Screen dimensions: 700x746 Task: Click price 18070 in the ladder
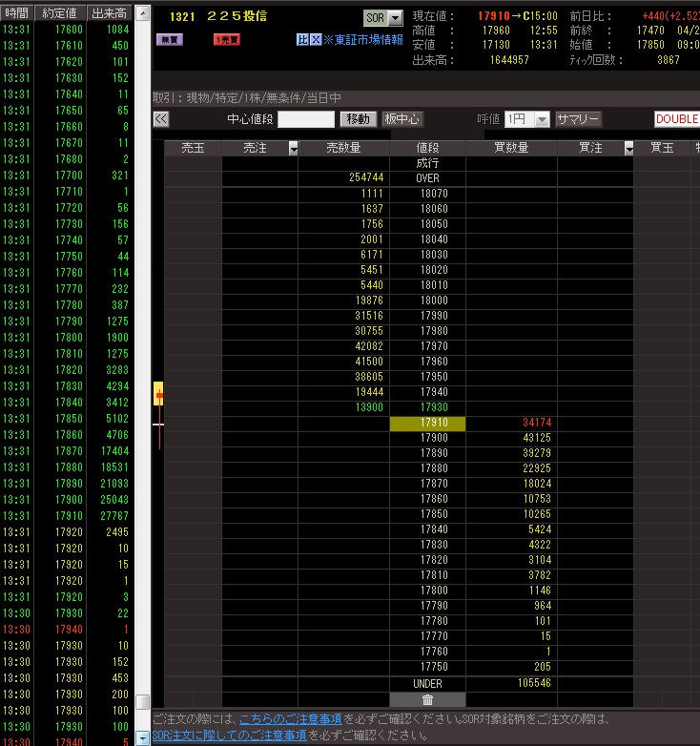434,194
